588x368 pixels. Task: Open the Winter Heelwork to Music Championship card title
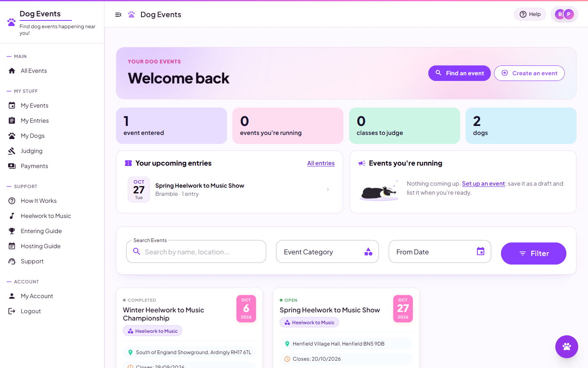(163, 314)
